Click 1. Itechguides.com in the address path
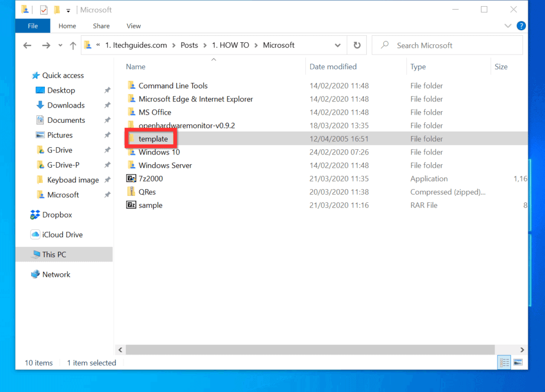545x392 pixels. 136,45
